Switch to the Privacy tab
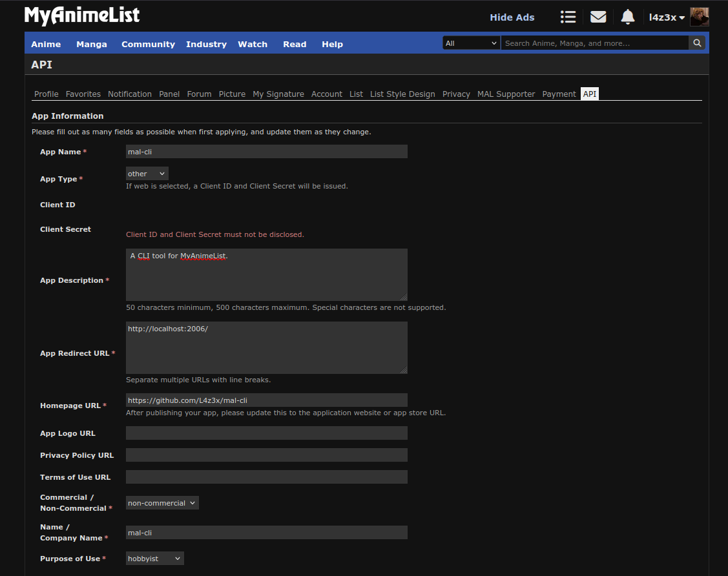 tap(456, 94)
